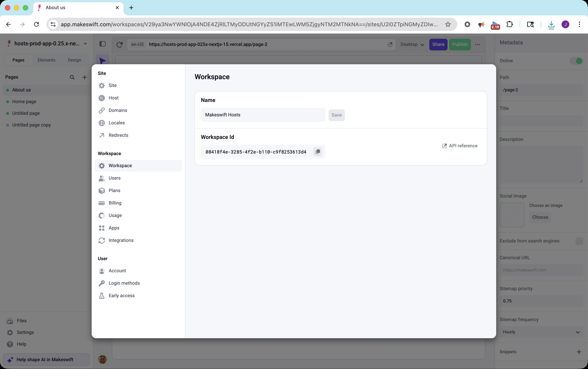588x369 pixels.
Task: Switch to the Design tab
Action: (x=75, y=60)
